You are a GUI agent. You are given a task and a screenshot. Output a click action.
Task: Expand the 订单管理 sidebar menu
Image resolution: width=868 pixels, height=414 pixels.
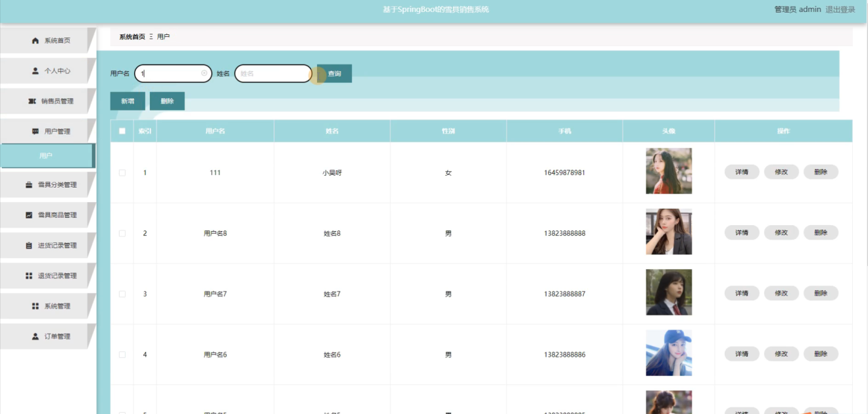point(48,336)
